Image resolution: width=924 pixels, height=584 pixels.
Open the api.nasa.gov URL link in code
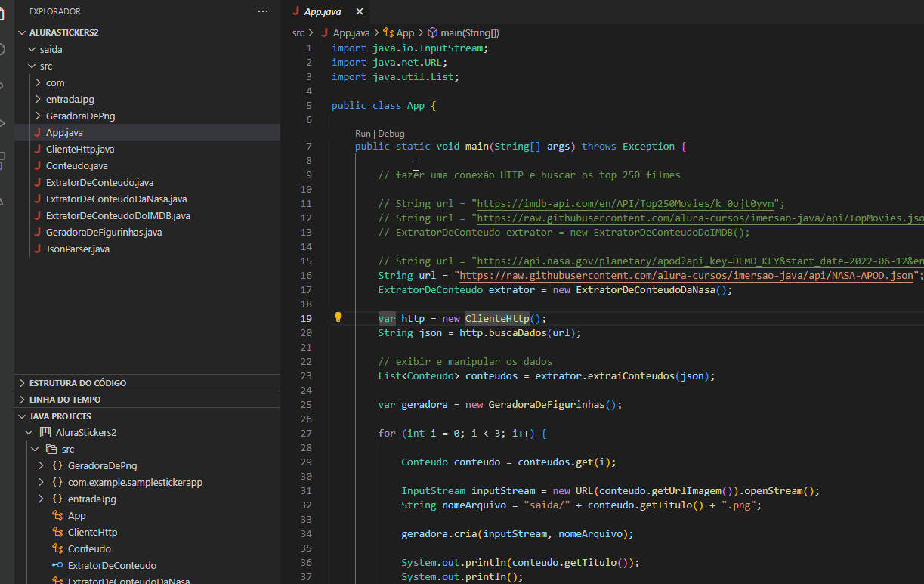pos(700,261)
